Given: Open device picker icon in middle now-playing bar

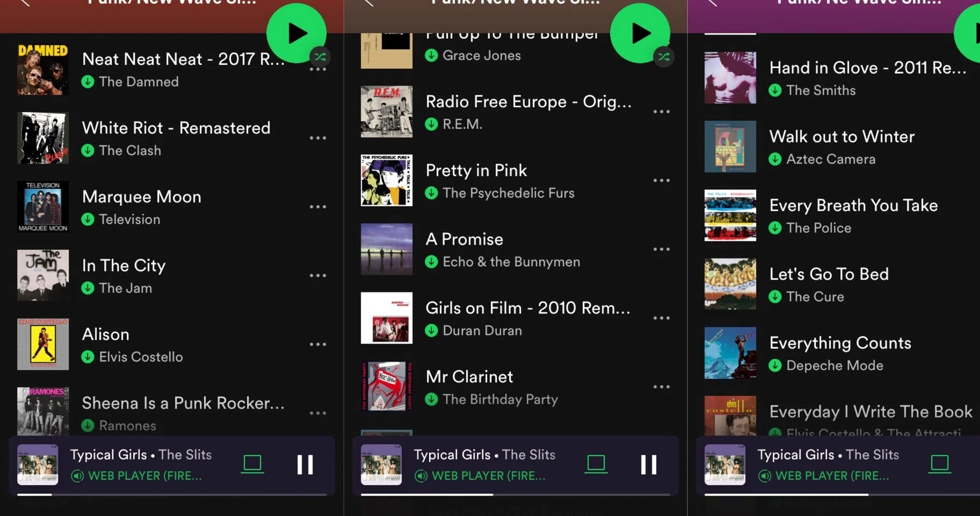Looking at the screenshot, I should (x=596, y=464).
